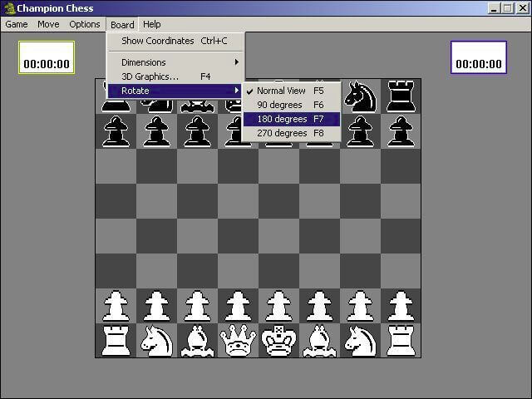The width and height of the screenshot is (532, 399).
Task: Select the 180 degrees F7 entry
Action: 292,119
